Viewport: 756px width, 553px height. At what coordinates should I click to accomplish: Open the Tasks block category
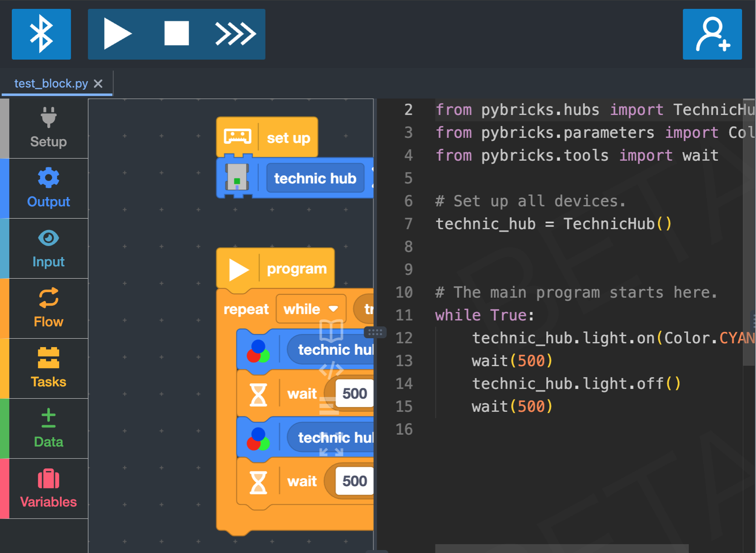coord(49,368)
